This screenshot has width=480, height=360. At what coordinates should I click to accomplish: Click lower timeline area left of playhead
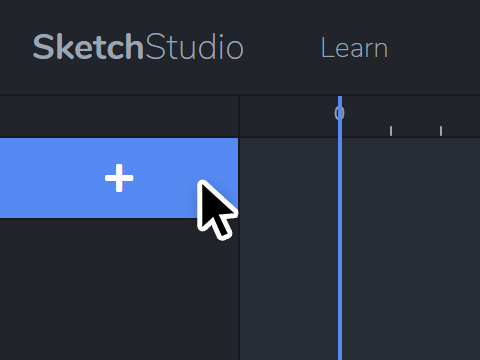point(289,289)
